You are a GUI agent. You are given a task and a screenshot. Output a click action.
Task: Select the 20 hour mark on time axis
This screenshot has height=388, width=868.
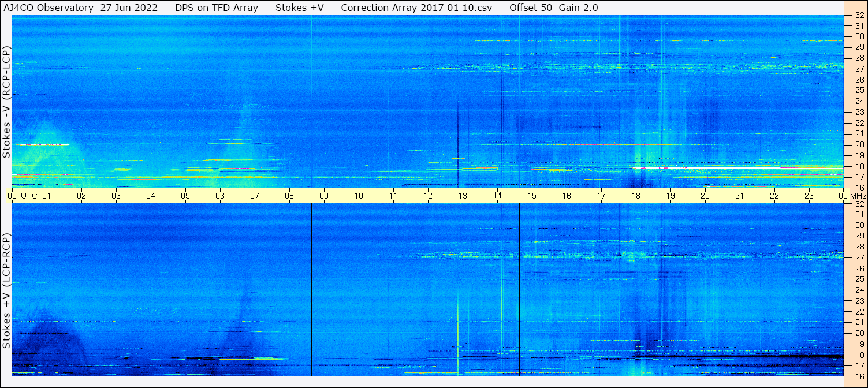point(705,196)
